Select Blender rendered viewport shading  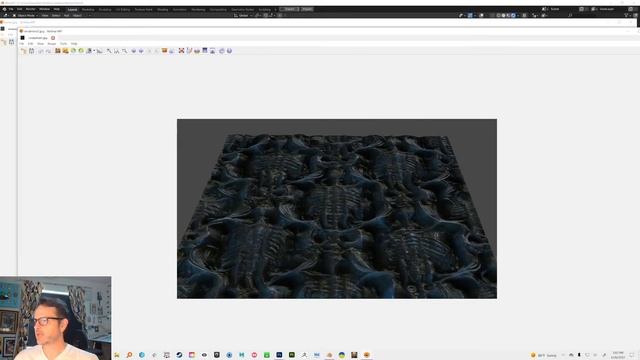(x=513, y=16)
